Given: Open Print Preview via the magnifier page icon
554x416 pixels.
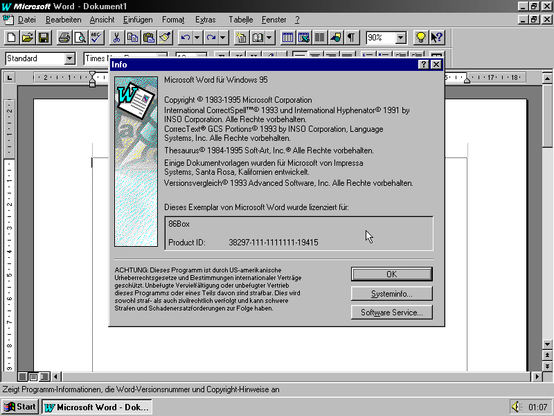Looking at the screenshot, I should (81, 37).
